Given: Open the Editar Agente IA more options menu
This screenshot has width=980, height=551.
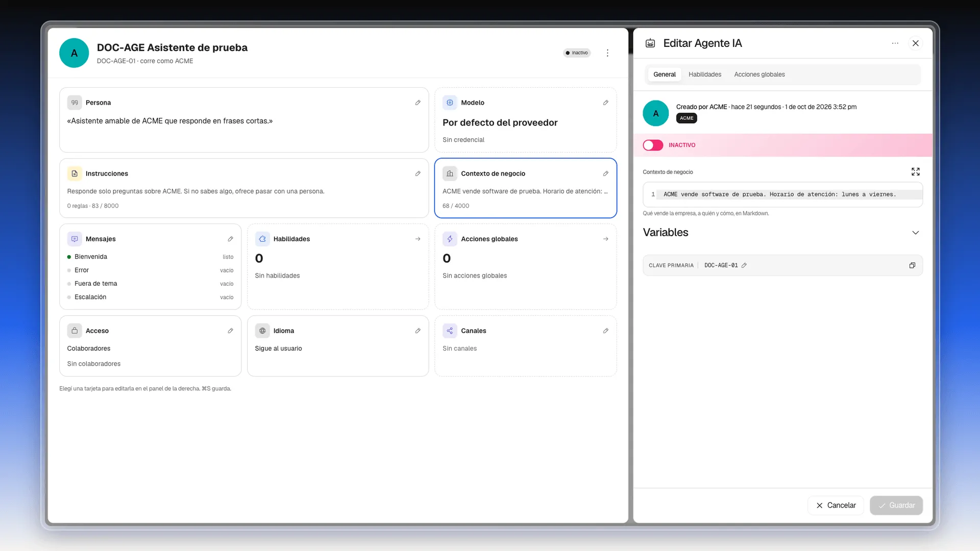Looking at the screenshot, I should (895, 43).
